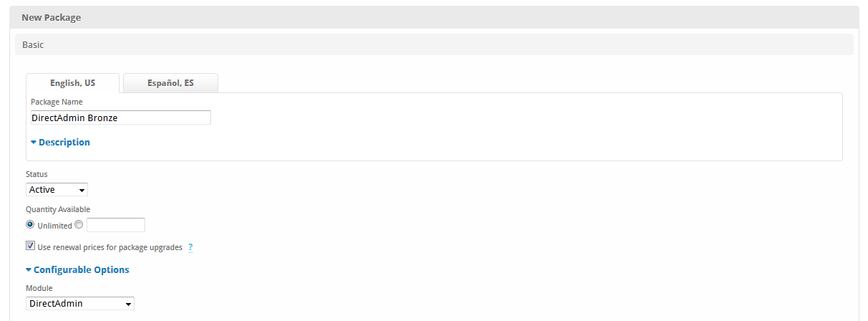
Task: Toggle the renewal prices checkbox
Action: coord(30,246)
